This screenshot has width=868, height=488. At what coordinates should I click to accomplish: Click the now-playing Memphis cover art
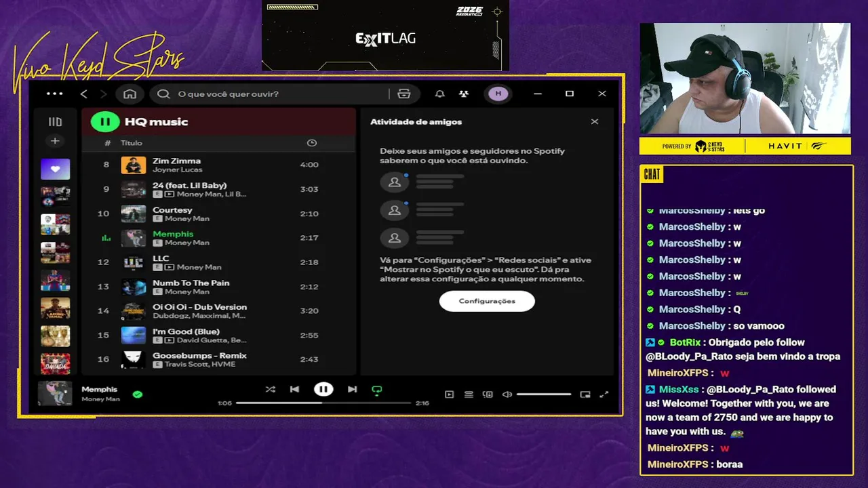(x=55, y=394)
